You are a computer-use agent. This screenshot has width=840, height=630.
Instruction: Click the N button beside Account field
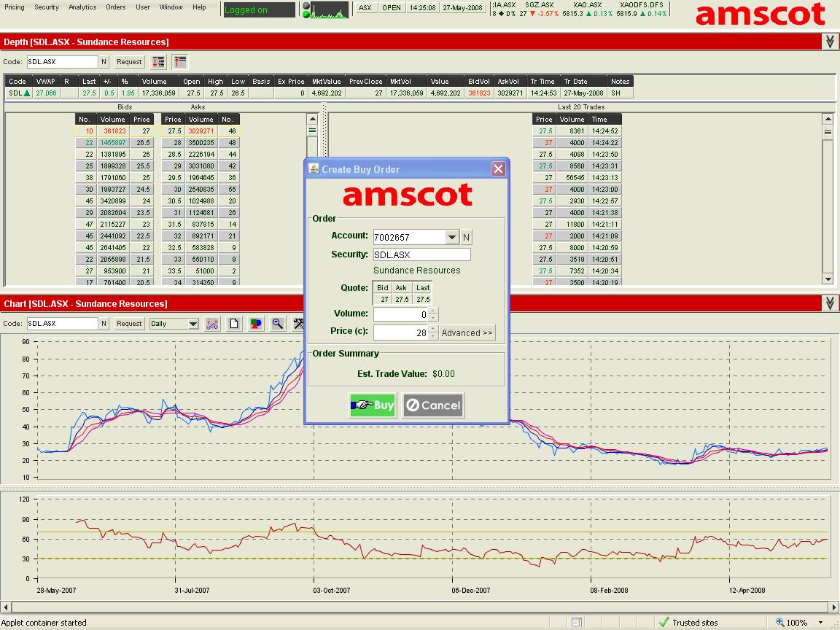[466, 237]
